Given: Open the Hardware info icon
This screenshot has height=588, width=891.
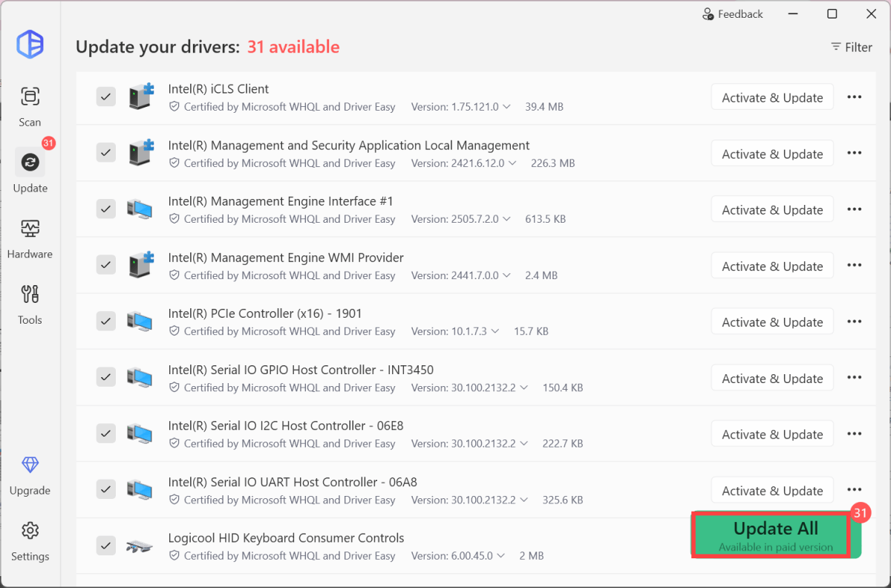Looking at the screenshot, I should (30, 229).
